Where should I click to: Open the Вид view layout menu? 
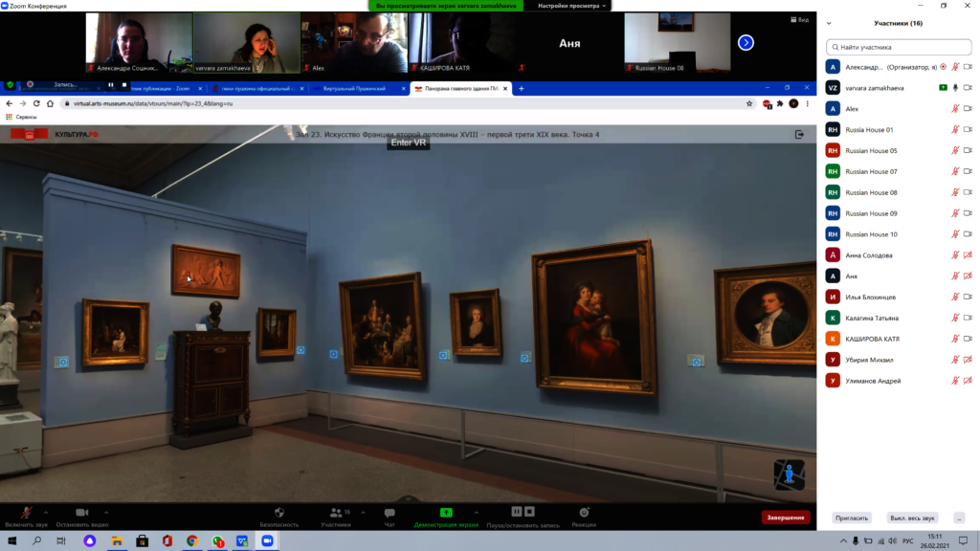click(799, 20)
